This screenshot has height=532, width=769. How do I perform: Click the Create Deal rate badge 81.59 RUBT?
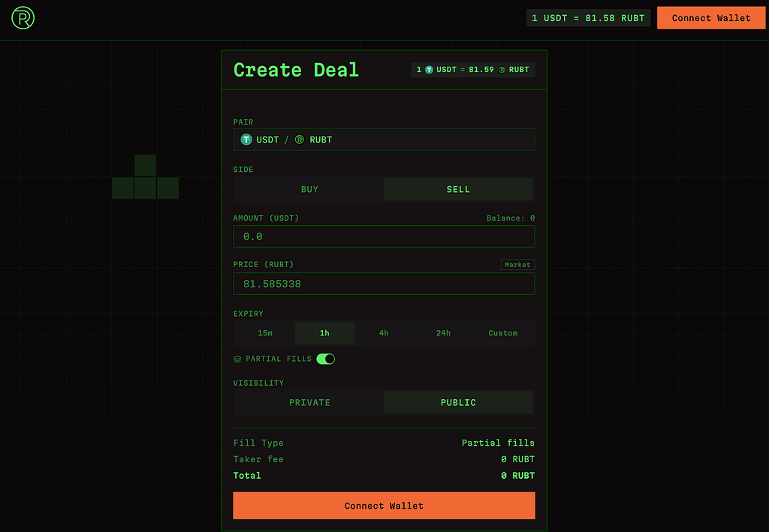[x=473, y=70]
